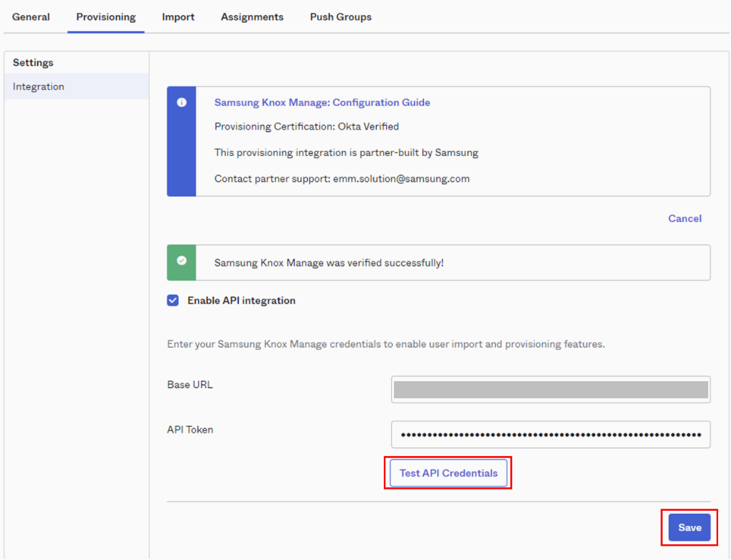Click Test API Credentials button
The height and width of the screenshot is (560, 731).
pos(448,473)
